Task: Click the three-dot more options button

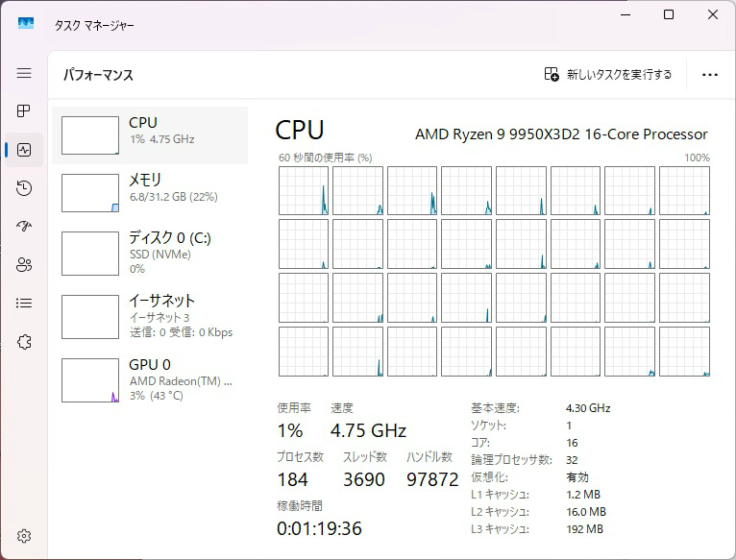Action: (x=710, y=75)
